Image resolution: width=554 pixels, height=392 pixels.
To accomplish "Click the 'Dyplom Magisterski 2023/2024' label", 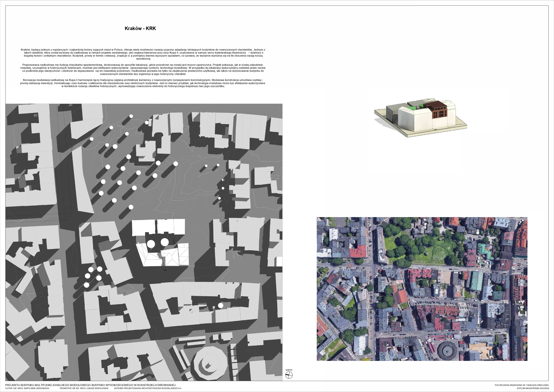I will click(x=532, y=389).
